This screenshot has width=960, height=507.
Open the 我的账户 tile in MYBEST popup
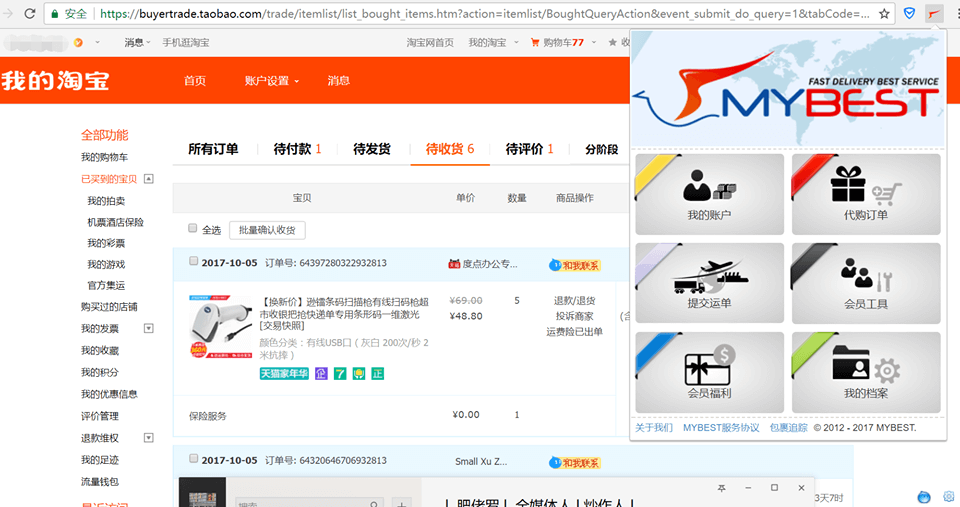[x=710, y=194]
